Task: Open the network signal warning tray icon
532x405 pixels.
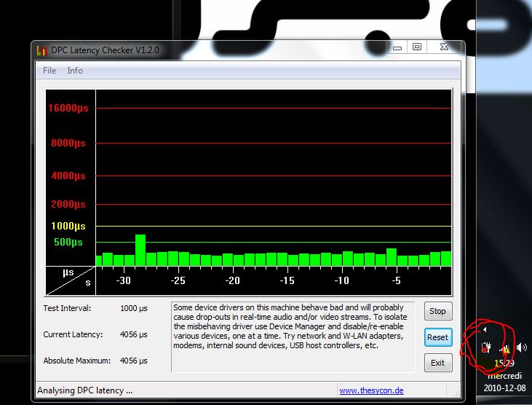Action: (504, 349)
